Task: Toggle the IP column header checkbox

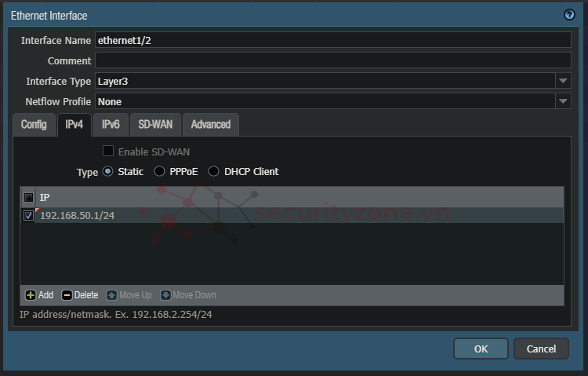Action: [x=28, y=198]
